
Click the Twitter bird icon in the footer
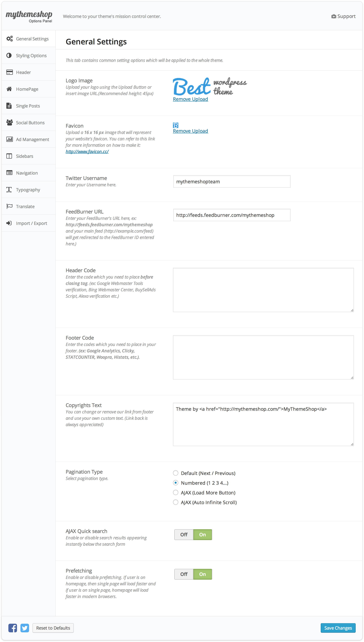click(x=24, y=628)
